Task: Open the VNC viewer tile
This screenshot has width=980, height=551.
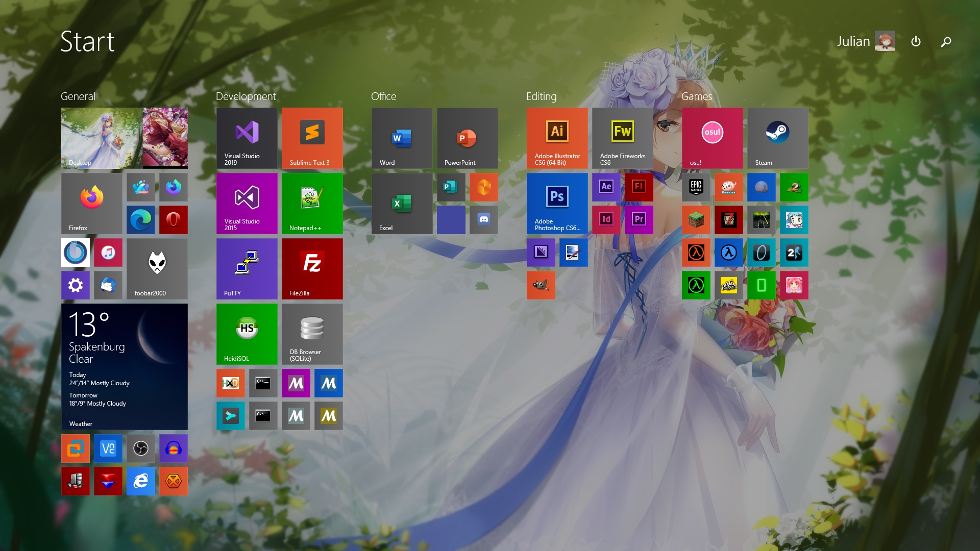Action: click(108, 448)
